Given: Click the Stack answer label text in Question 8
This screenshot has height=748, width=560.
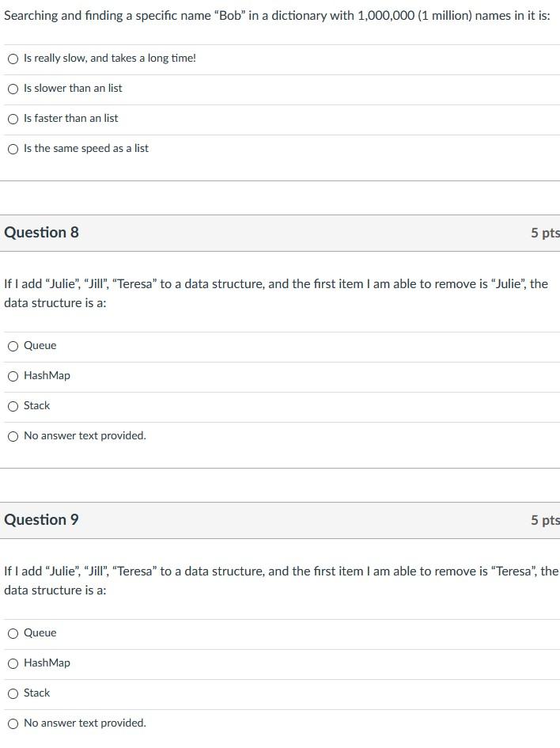Looking at the screenshot, I should coord(38,405).
